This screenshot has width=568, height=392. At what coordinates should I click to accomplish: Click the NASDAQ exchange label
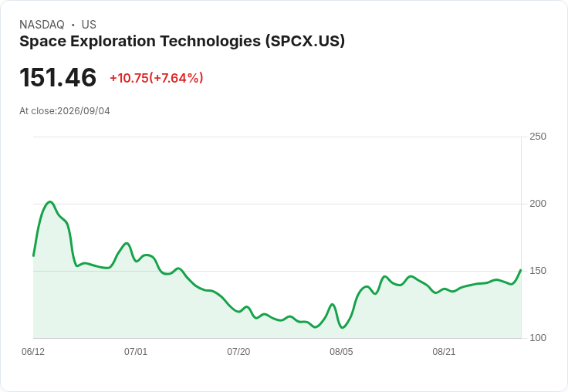[x=42, y=25]
